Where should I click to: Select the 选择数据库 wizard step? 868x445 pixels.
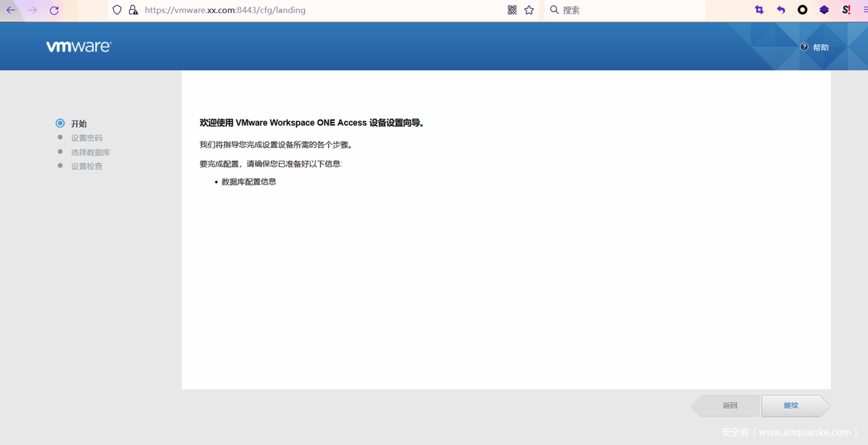pos(90,152)
